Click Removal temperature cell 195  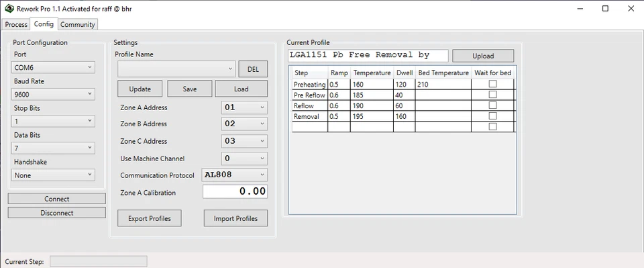372,116
